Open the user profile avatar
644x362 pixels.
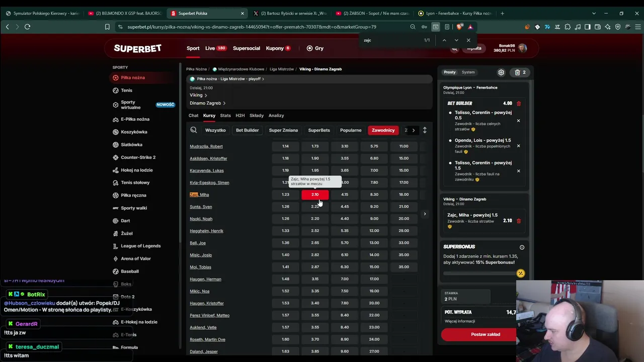523,48
